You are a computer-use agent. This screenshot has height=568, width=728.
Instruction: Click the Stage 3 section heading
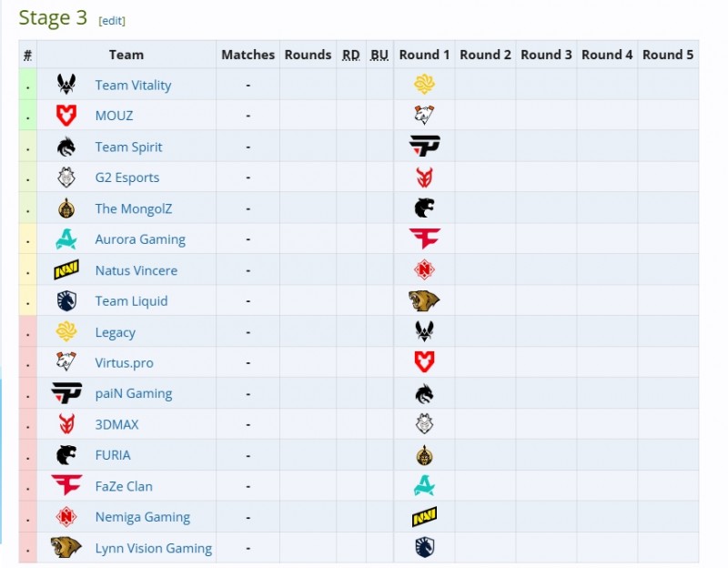53,18
